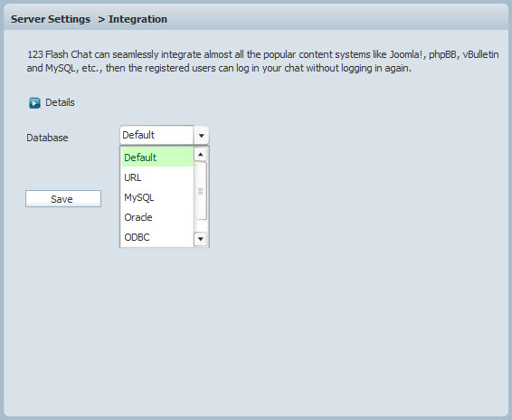Screen dimensions: 512x420
Task: Click the list's scroll up arrow
Action: pos(201,154)
